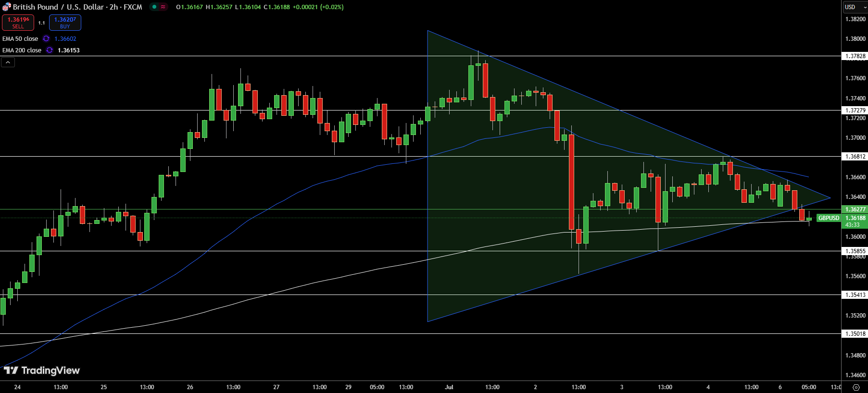Open the USD currency dropdown
The image size is (868, 393).
click(855, 7)
